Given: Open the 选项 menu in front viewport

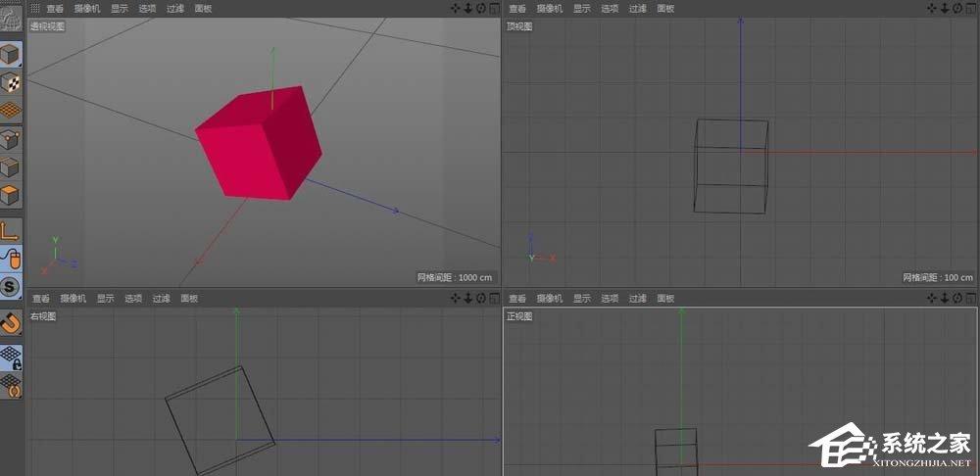Looking at the screenshot, I should [610, 299].
